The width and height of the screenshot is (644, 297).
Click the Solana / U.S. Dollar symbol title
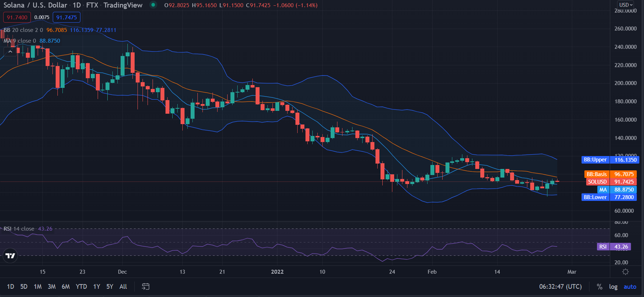[x=35, y=5]
